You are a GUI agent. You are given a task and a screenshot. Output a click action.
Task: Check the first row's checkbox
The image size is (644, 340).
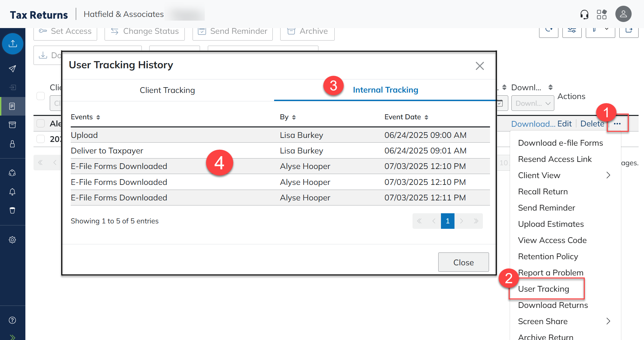41,123
